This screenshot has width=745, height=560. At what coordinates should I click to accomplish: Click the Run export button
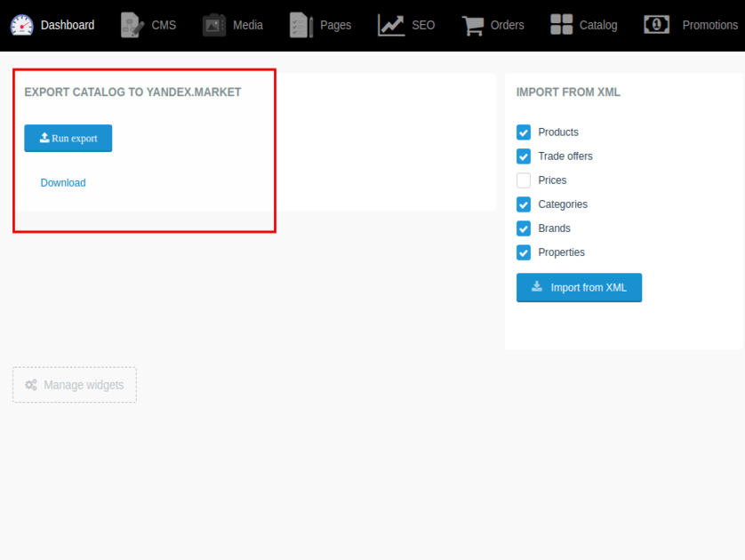click(68, 138)
